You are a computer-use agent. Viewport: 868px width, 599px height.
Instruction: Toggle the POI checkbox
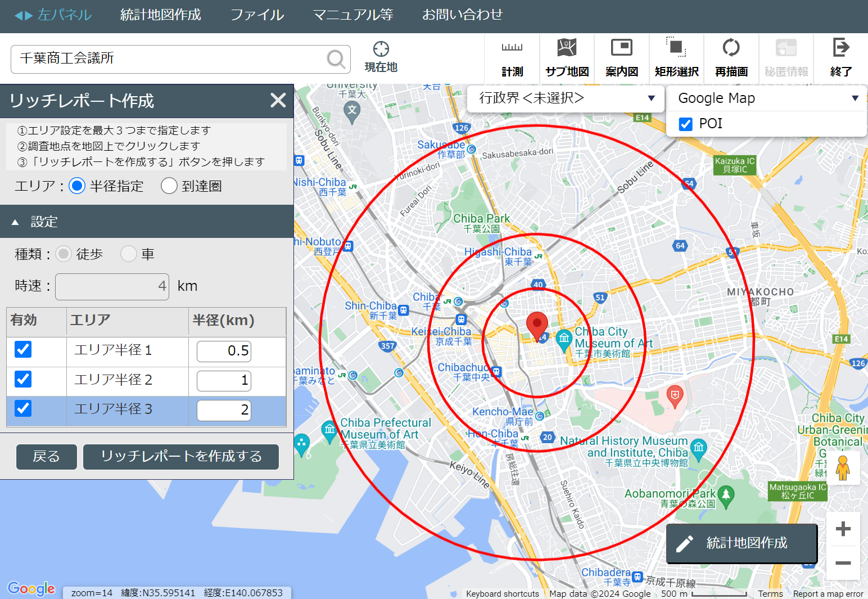(x=685, y=124)
